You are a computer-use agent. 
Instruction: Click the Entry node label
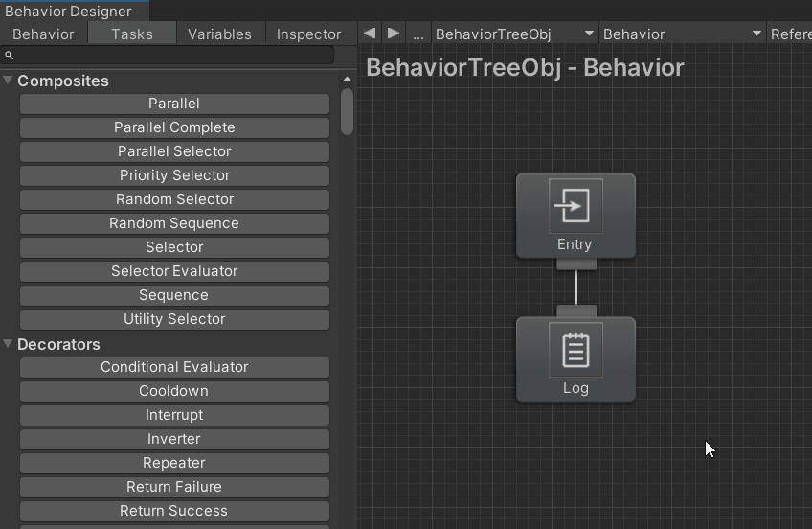coord(575,244)
